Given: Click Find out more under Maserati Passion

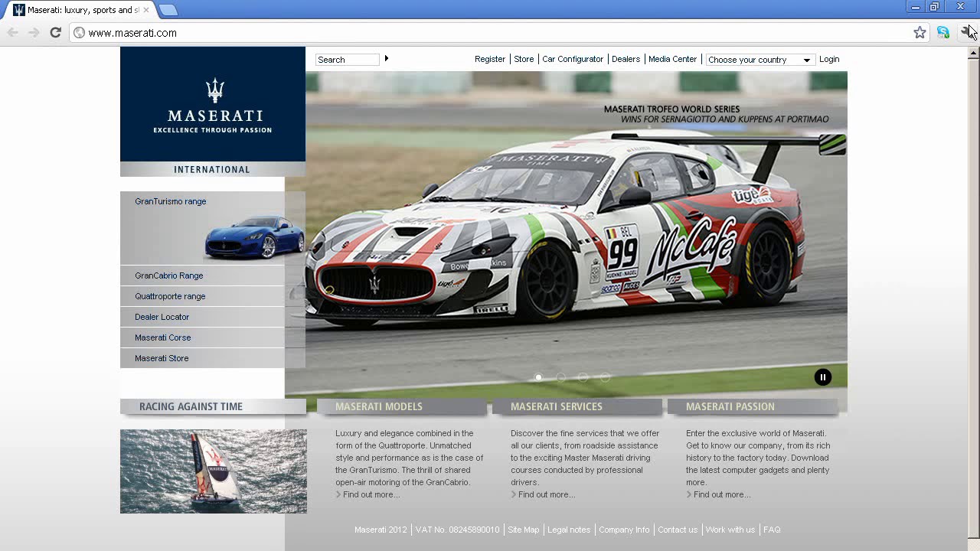Looking at the screenshot, I should tap(721, 494).
